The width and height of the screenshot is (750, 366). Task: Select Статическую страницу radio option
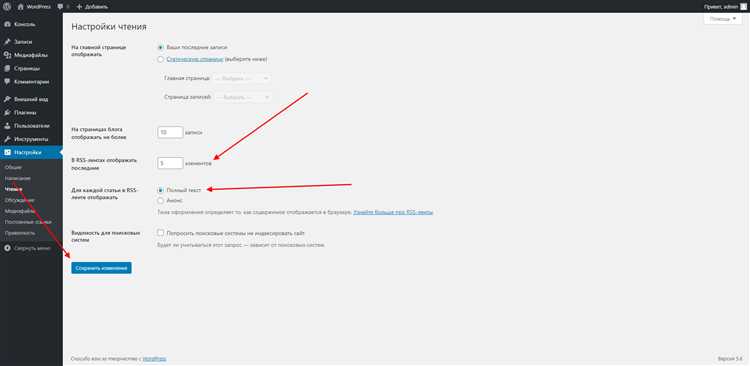click(x=161, y=59)
